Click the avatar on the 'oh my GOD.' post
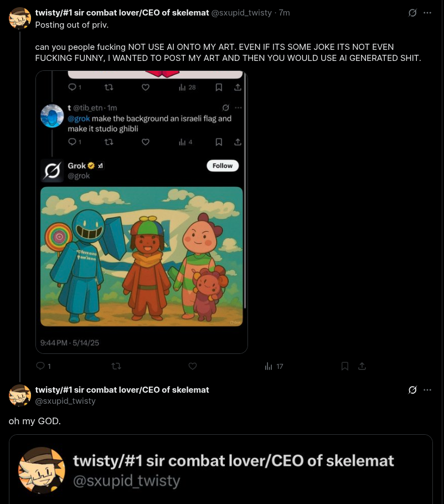This screenshot has height=504, width=444. coord(20,395)
